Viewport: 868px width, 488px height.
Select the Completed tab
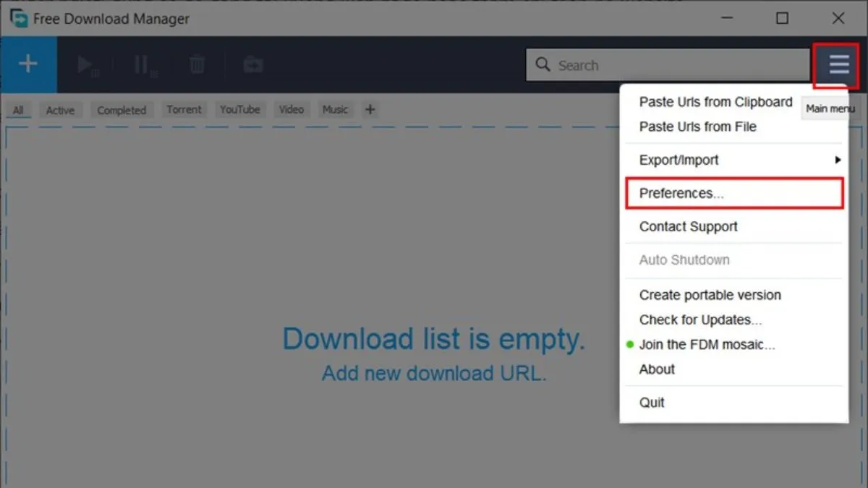pyautogui.click(x=122, y=109)
